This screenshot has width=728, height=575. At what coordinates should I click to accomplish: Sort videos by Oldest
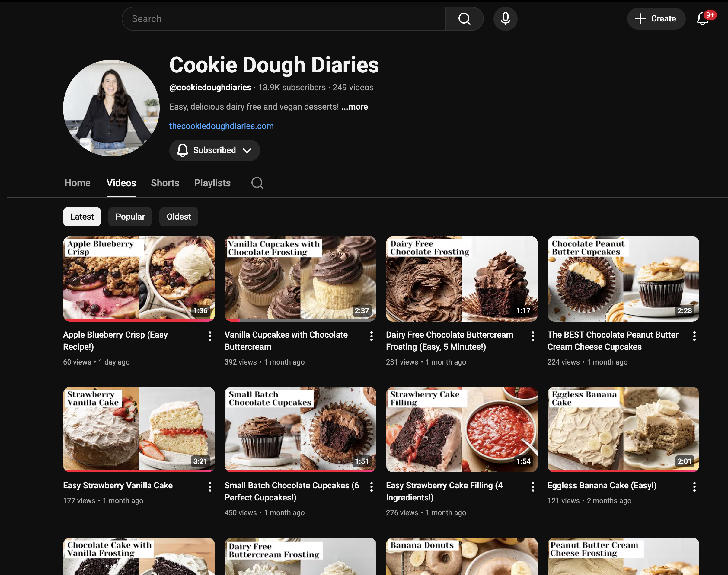point(179,217)
